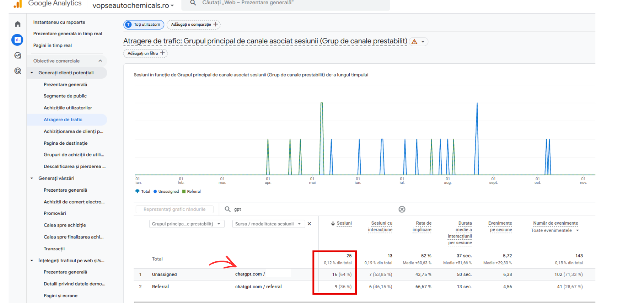Click the top search bar Căutați field
The width and height of the screenshot is (644, 303).
286,4
